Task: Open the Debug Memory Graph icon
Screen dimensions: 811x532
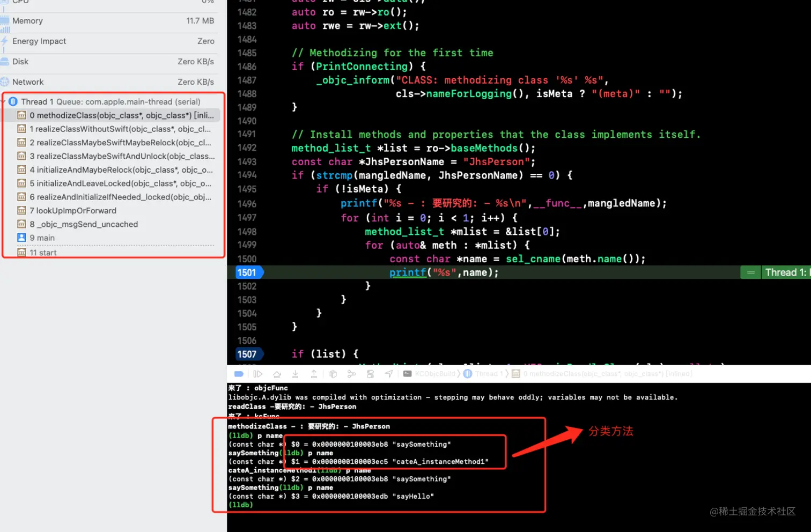Action: 351,374
